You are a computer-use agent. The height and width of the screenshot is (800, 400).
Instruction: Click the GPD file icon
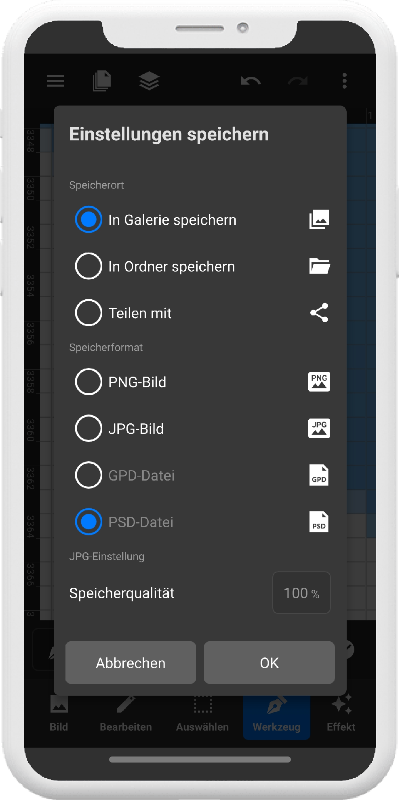click(x=319, y=475)
